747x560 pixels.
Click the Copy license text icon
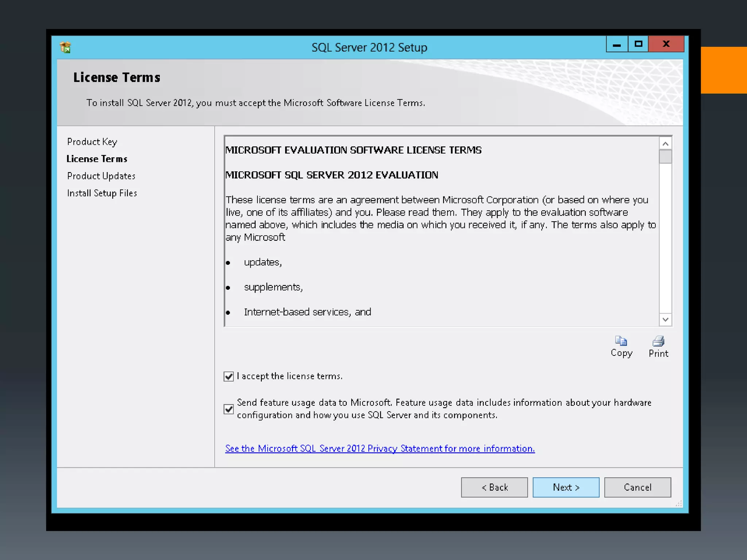(621, 341)
